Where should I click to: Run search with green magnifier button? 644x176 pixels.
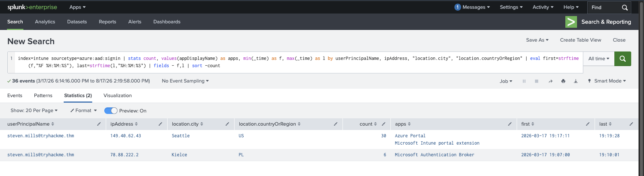click(622, 58)
